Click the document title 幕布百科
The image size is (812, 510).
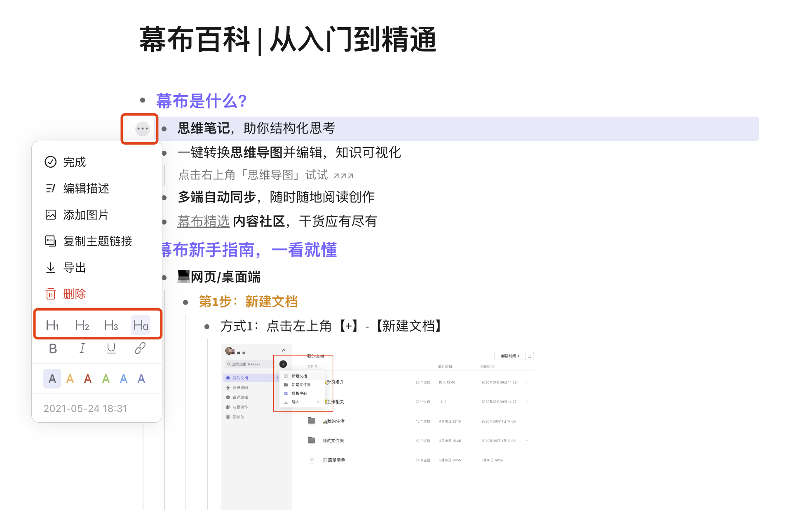(195, 40)
